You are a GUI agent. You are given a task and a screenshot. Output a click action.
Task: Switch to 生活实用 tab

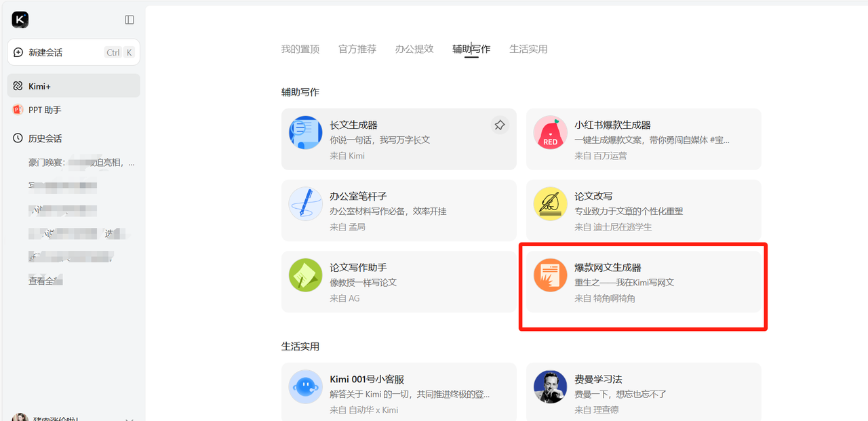coord(528,49)
